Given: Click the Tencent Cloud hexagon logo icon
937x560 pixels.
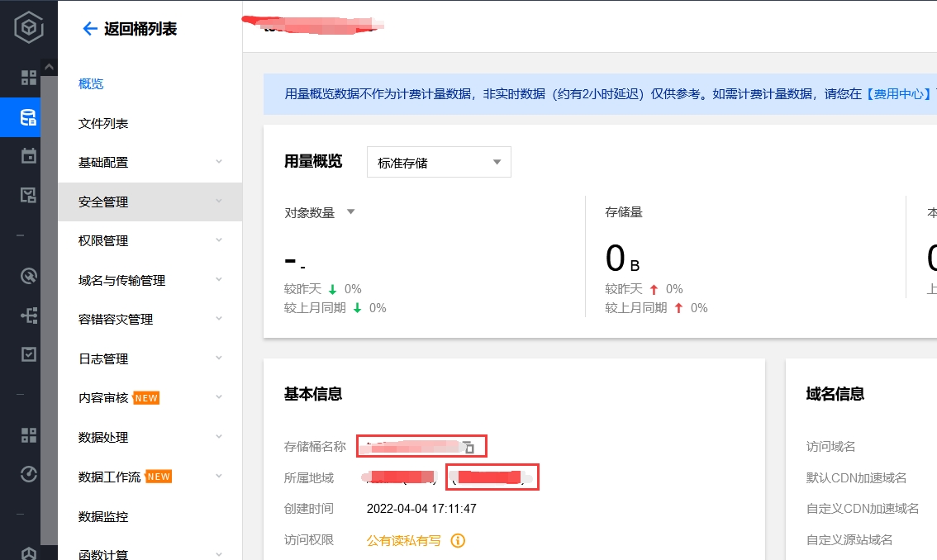Looking at the screenshot, I should pyautogui.click(x=29, y=27).
